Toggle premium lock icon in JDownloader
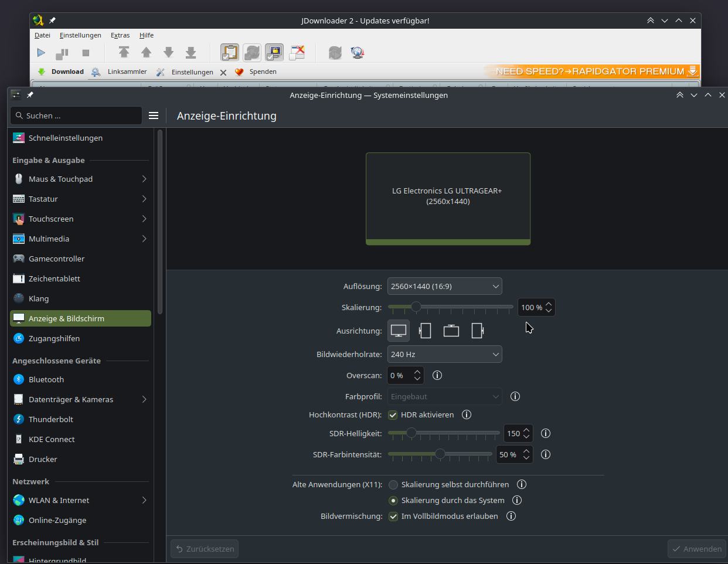Viewport: 728px width, 564px height. (x=274, y=53)
